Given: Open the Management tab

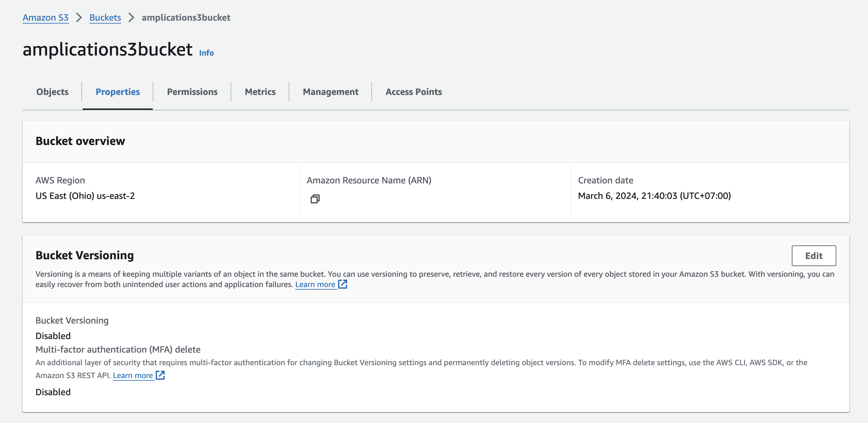Looking at the screenshot, I should pyautogui.click(x=331, y=92).
